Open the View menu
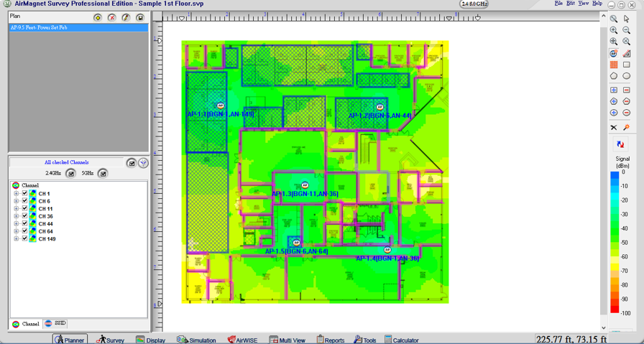Viewport: 644px width, 344px height. click(x=583, y=4)
